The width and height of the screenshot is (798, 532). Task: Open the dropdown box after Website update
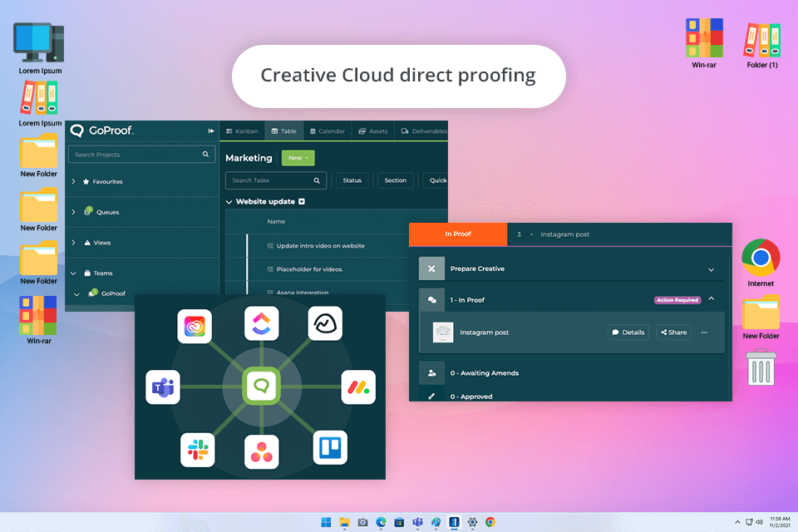[302, 202]
